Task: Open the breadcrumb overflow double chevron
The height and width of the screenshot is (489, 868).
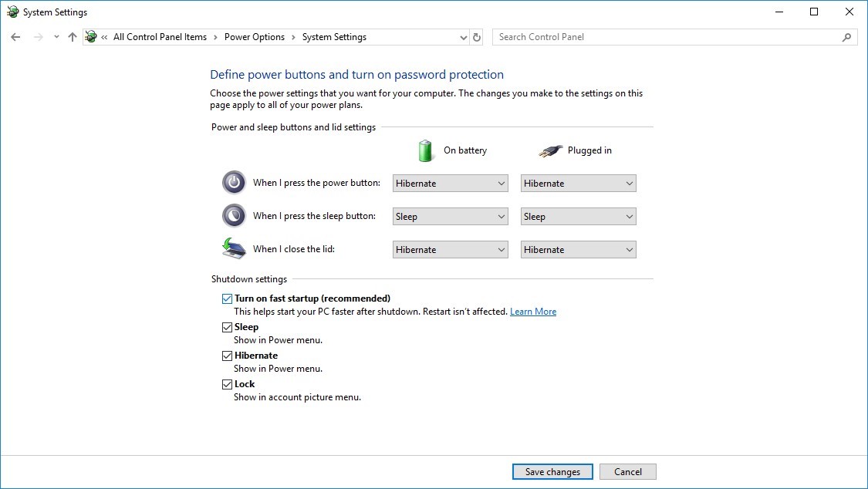Action: (104, 37)
